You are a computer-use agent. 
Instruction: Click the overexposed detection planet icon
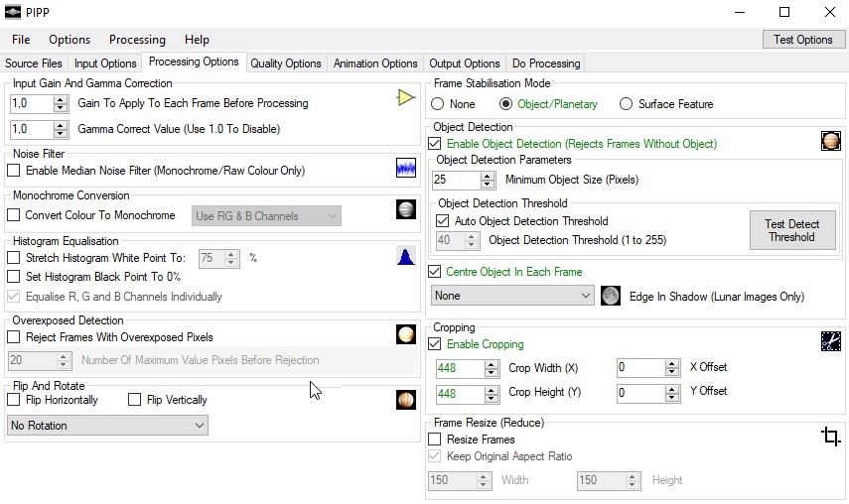point(406,334)
